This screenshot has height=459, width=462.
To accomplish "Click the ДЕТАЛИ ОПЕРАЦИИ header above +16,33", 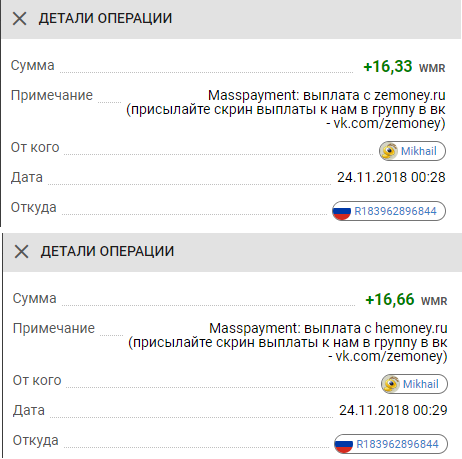I will pyautogui.click(x=105, y=18).
